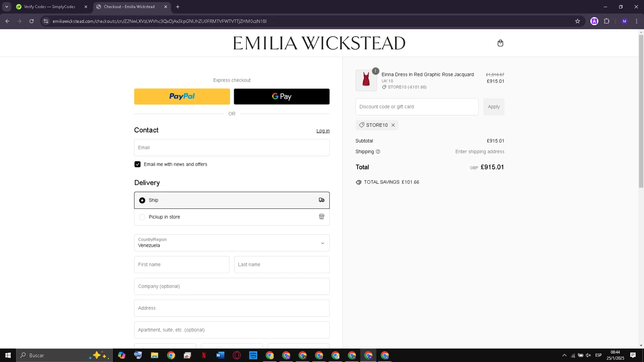Image resolution: width=644 pixels, height=362 pixels.
Task: Click the Apartment, suite field
Action: click(x=232, y=330)
